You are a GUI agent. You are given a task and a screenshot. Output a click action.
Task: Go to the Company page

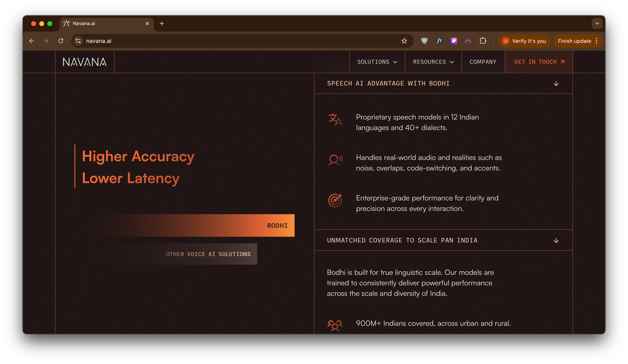point(483,62)
